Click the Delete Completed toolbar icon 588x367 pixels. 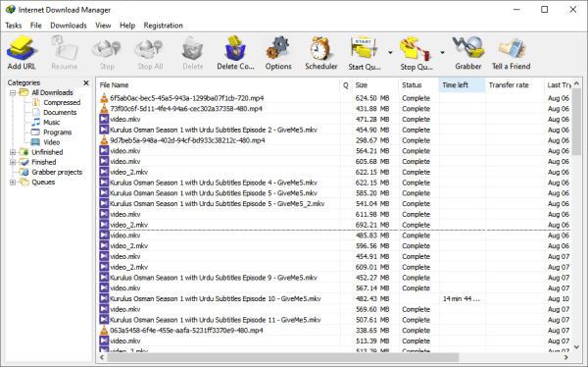pos(235,48)
